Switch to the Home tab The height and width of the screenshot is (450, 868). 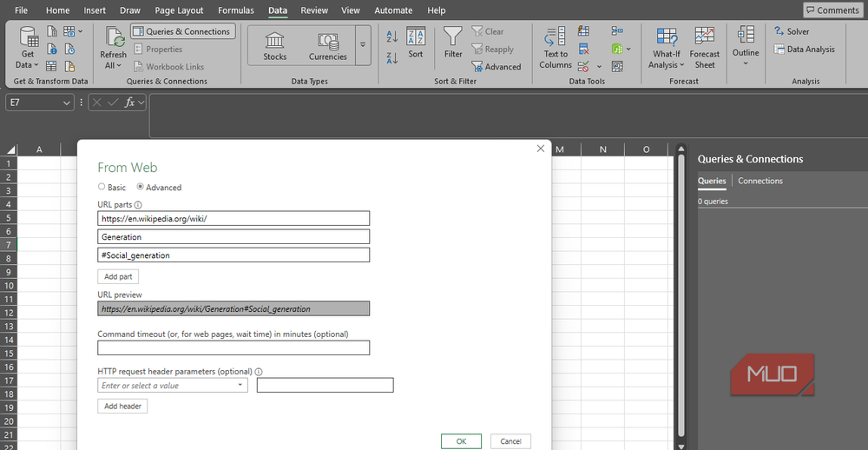pos(57,10)
